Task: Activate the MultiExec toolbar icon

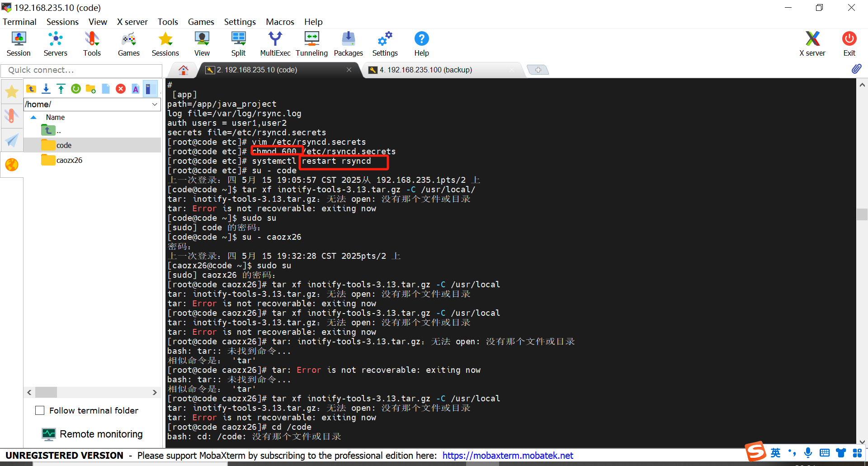Action: coord(275,44)
